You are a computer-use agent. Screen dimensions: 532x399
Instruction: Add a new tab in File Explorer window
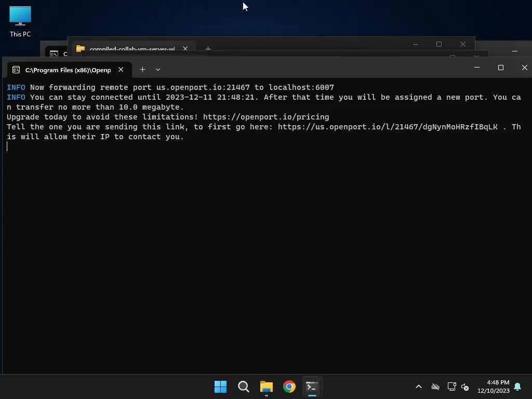[x=208, y=49]
